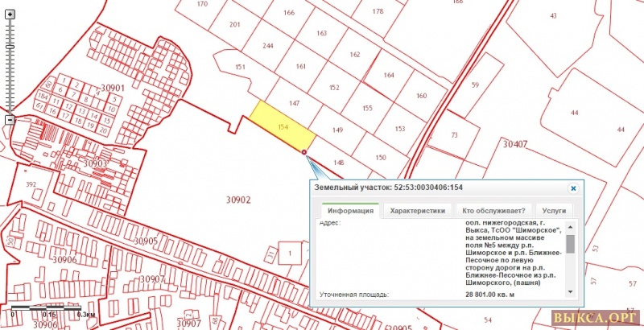Click cadastral block 30902 on the map
This screenshot has width=644, height=330.
point(238,199)
